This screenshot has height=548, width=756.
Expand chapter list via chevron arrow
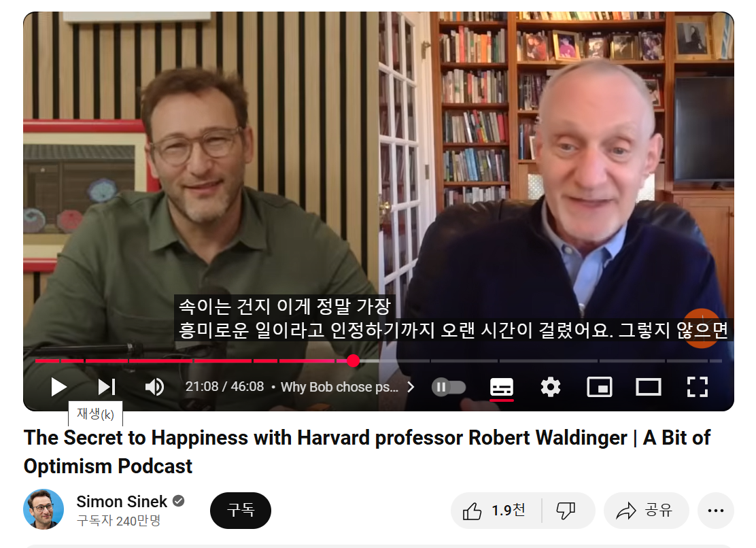coord(411,387)
